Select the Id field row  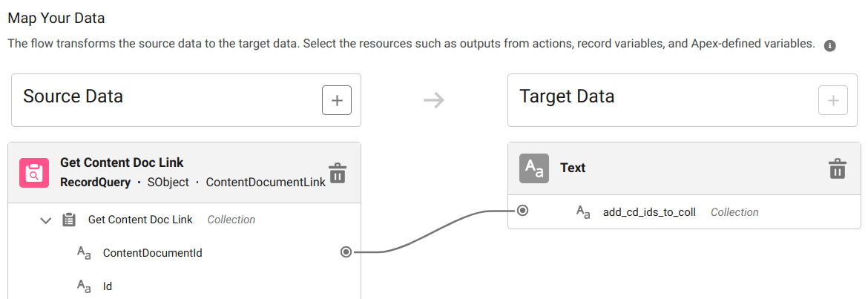pos(108,286)
